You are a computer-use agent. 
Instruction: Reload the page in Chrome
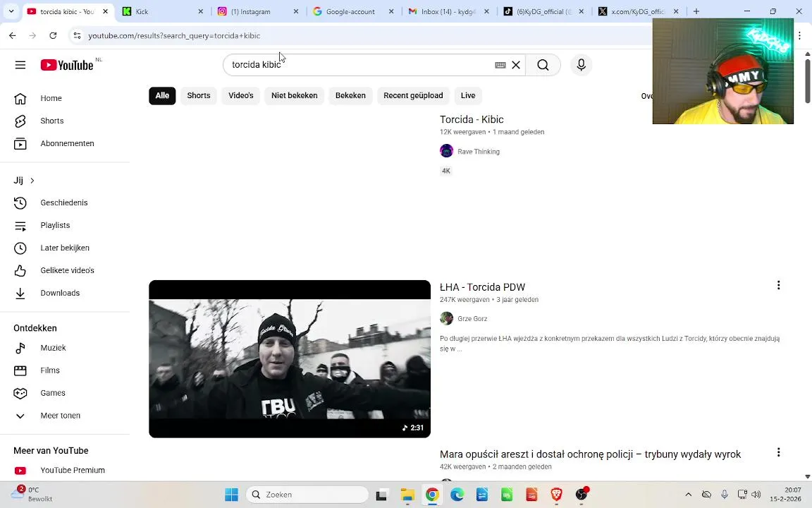(x=53, y=35)
